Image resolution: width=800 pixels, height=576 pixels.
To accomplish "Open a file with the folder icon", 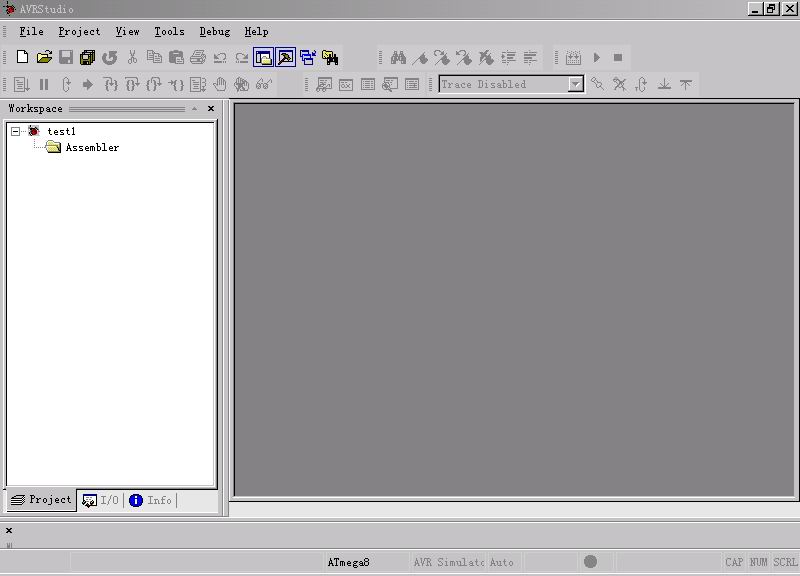I will (44, 58).
